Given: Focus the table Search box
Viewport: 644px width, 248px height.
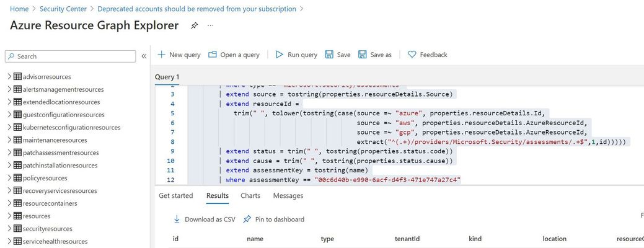Looking at the screenshot, I should point(70,56).
